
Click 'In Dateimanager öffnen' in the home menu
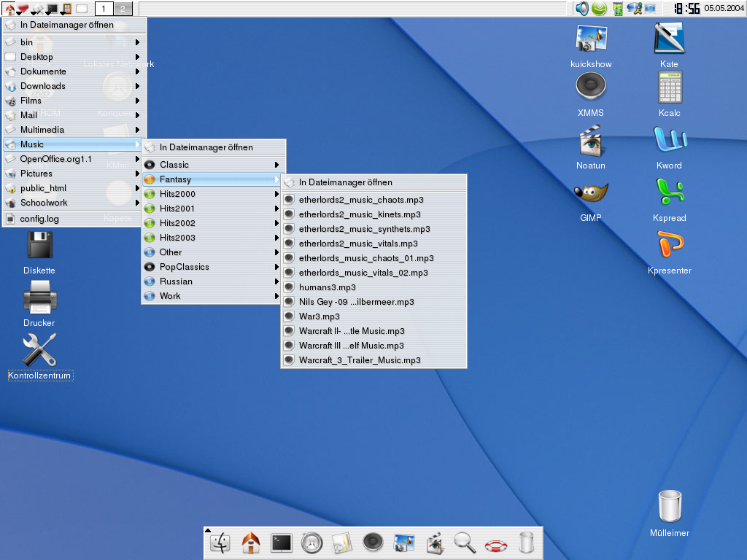(75, 25)
